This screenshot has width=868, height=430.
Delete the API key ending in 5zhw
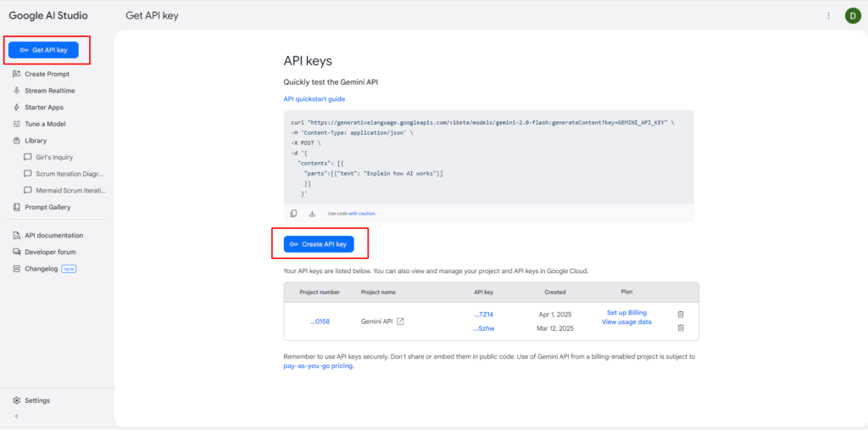[681, 328]
